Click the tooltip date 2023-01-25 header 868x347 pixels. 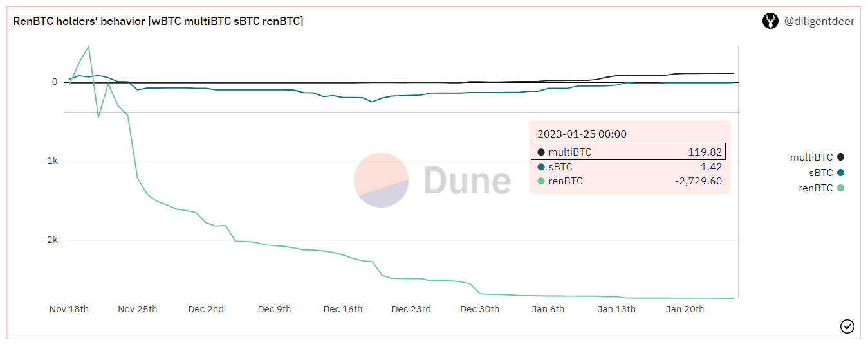click(x=582, y=134)
